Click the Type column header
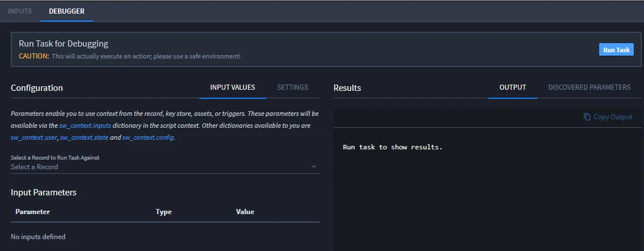 [163, 212]
